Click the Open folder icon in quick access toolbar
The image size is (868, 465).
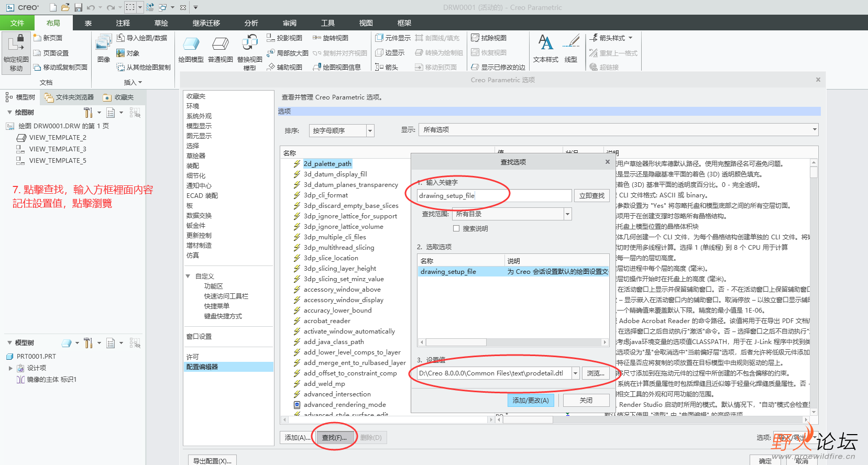65,7
